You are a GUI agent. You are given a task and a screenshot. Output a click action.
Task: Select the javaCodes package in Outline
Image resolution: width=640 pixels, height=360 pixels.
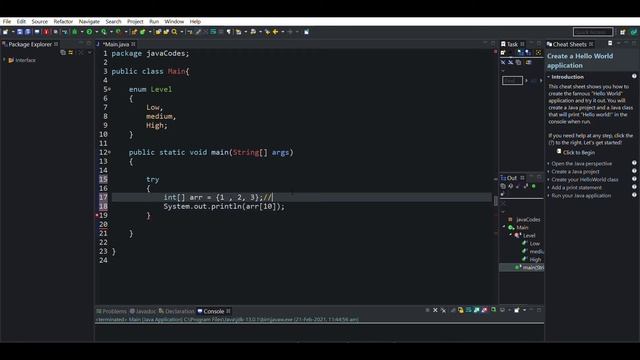[x=524, y=220]
